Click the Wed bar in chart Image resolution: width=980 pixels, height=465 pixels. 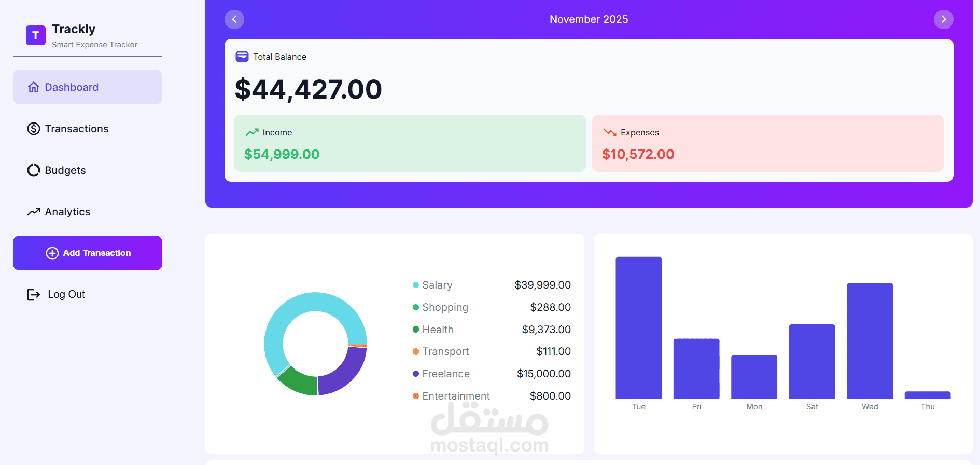pyautogui.click(x=870, y=341)
